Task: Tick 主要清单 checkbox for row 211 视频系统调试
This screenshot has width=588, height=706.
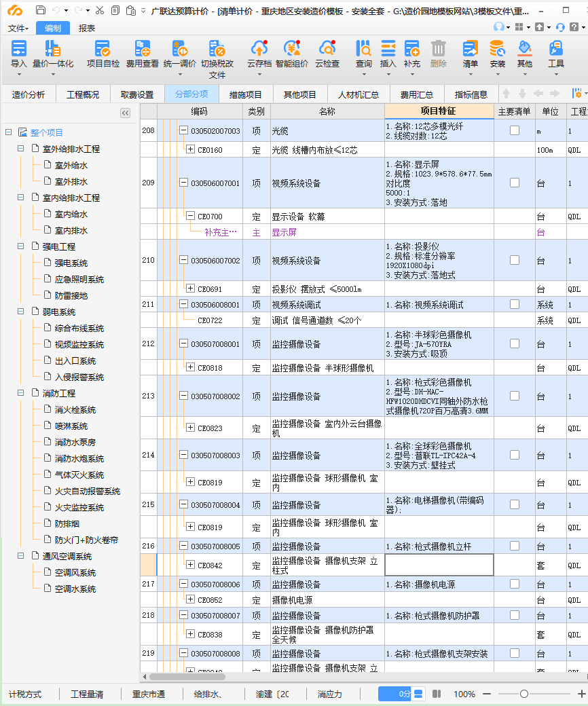Action: click(x=515, y=305)
